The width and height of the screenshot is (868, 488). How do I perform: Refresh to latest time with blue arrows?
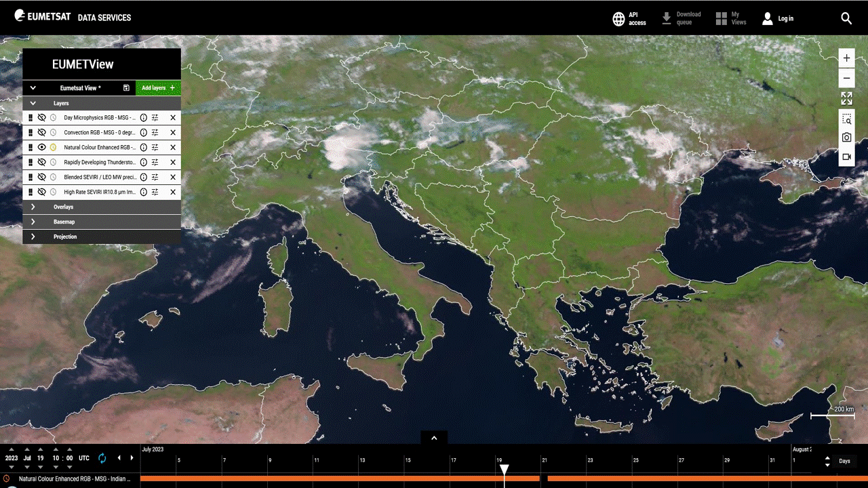(x=102, y=458)
